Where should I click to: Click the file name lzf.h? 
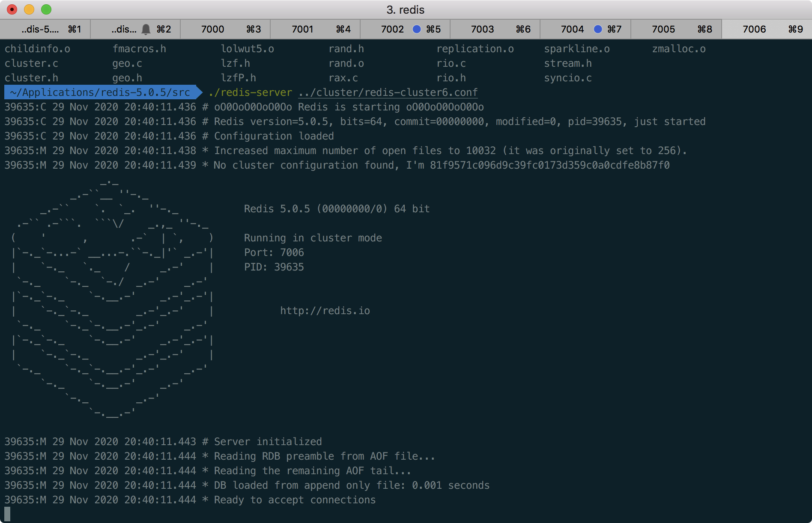click(236, 63)
